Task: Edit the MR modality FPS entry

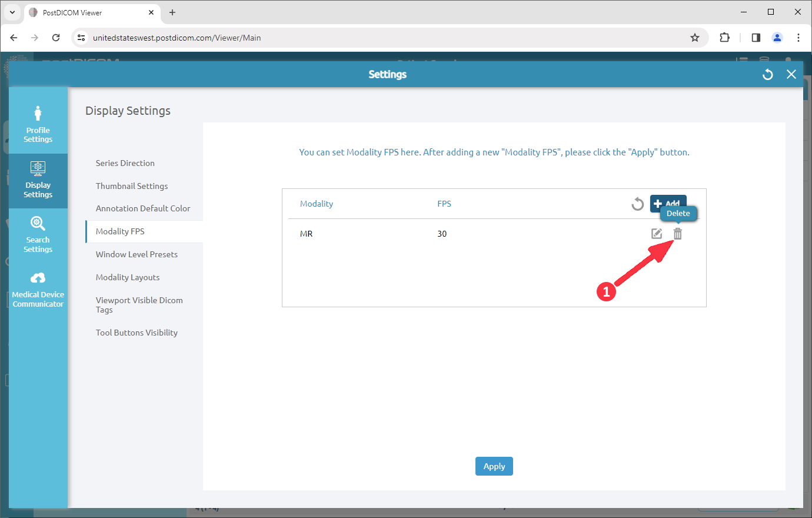Action: click(x=657, y=234)
